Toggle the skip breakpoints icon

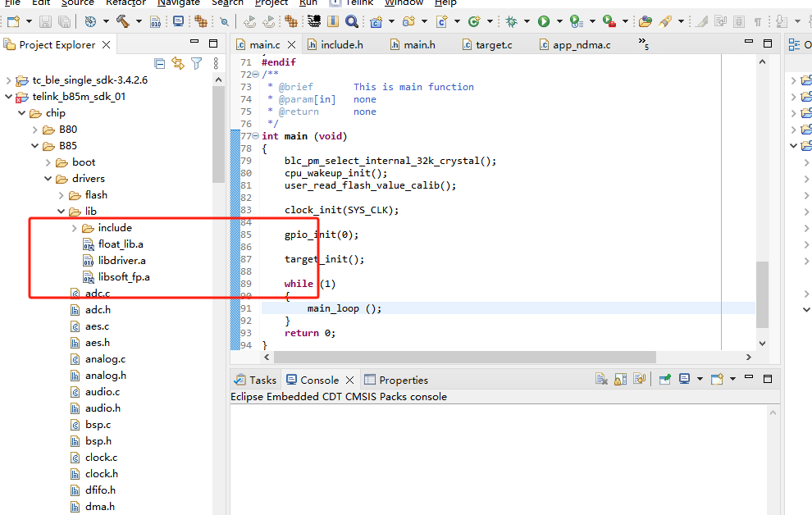(224, 22)
